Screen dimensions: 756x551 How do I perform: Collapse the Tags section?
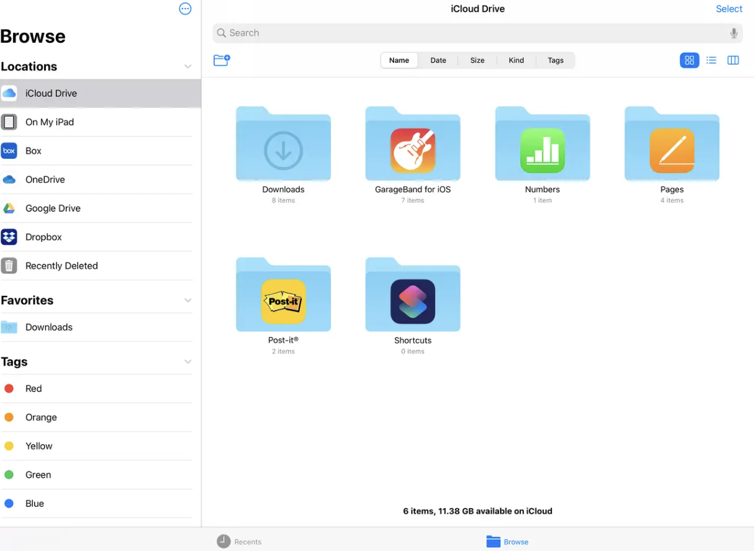(x=187, y=362)
